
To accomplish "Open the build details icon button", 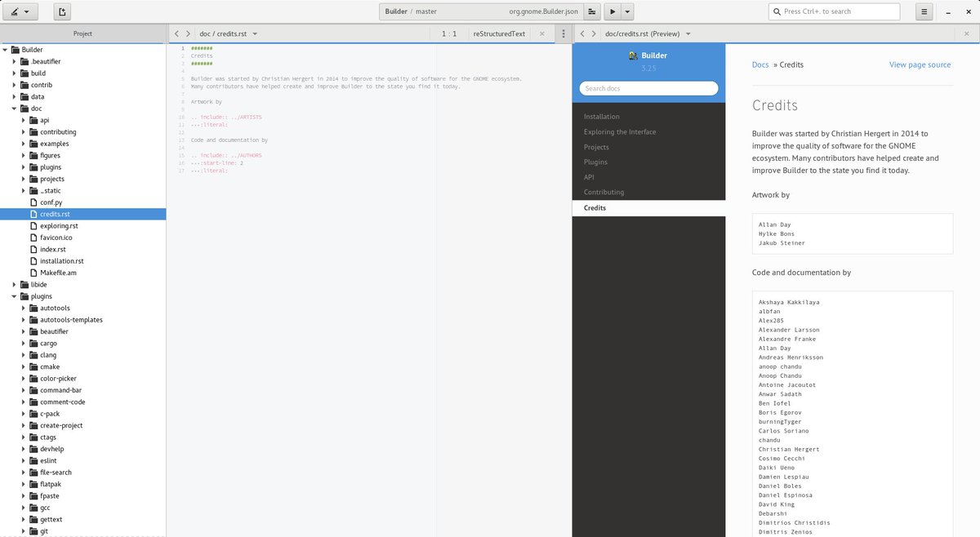I will click(592, 11).
